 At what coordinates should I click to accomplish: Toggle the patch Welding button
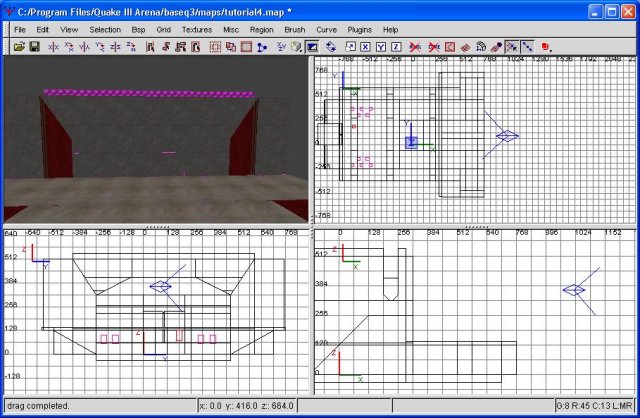(512, 47)
